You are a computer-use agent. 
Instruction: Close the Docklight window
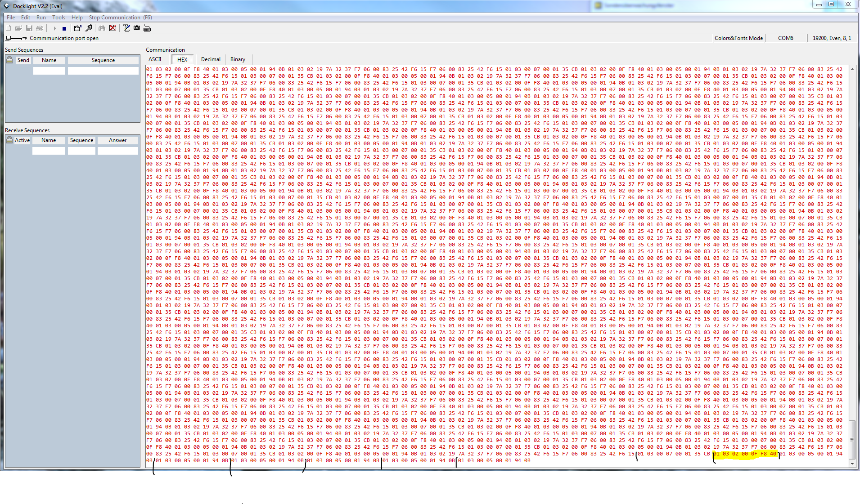pyautogui.click(x=848, y=4)
